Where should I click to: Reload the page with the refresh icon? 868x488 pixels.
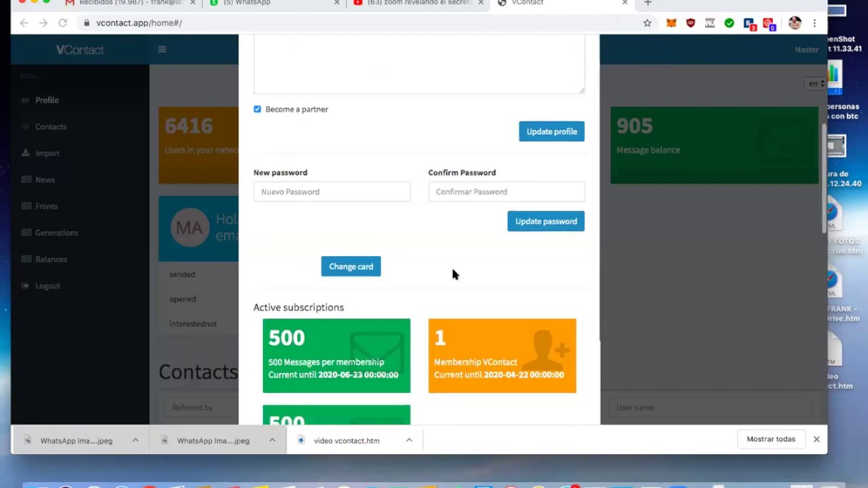(x=62, y=23)
